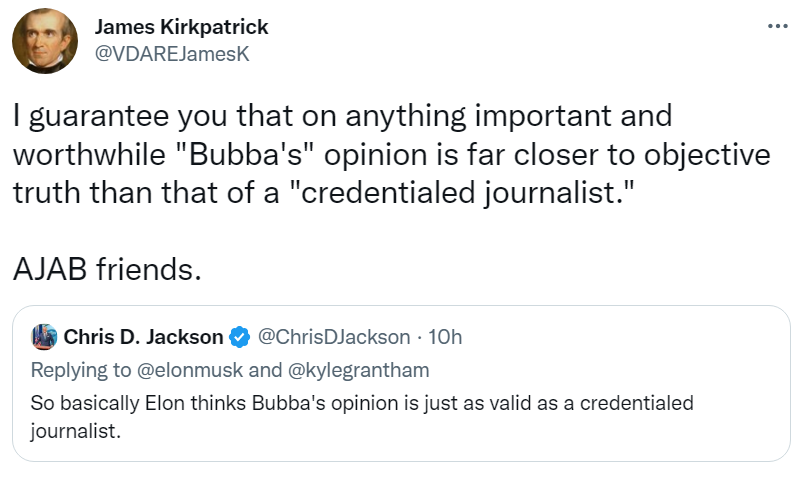Open the three-dot more options menu
The image size is (804, 482).
(x=777, y=26)
